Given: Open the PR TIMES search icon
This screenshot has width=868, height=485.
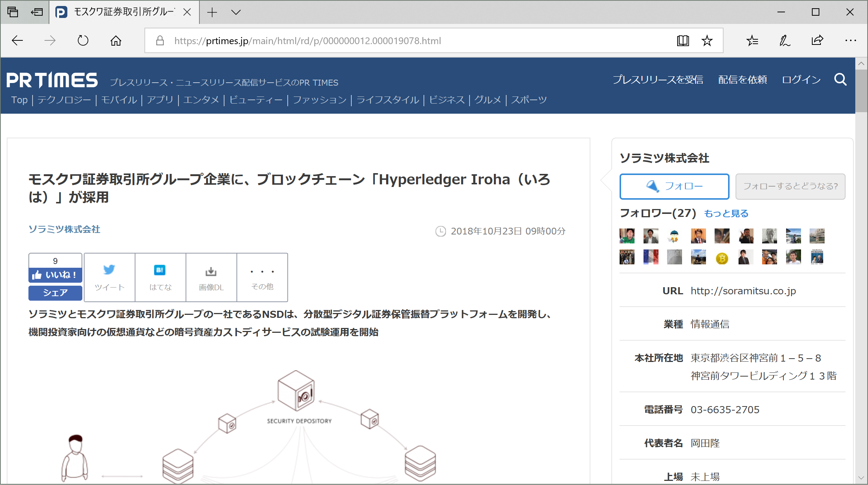Looking at the screenshot, I should (841, 79).
